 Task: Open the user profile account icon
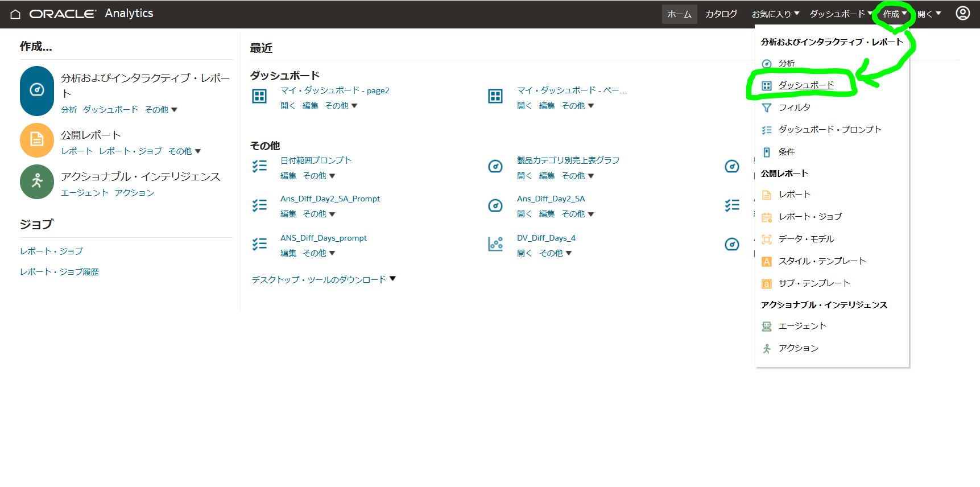coord(962,13)
